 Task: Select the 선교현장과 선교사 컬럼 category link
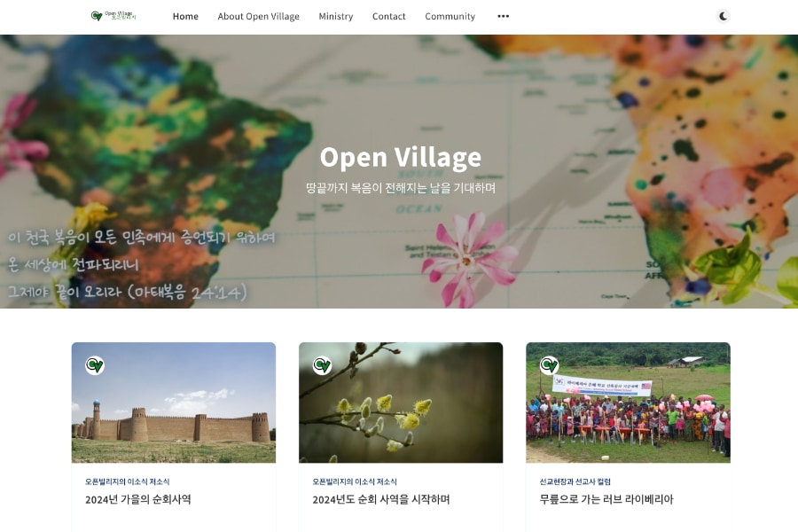(x=575, y=481)
